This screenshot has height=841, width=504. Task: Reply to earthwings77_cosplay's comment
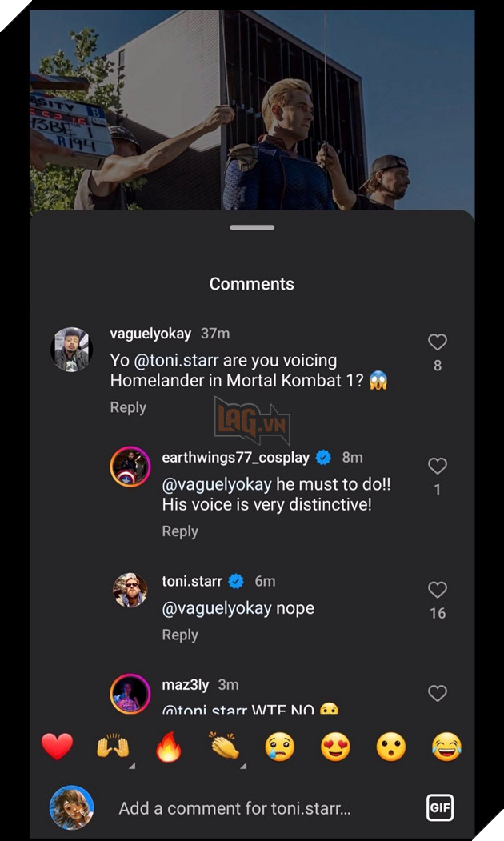[180, 531]
